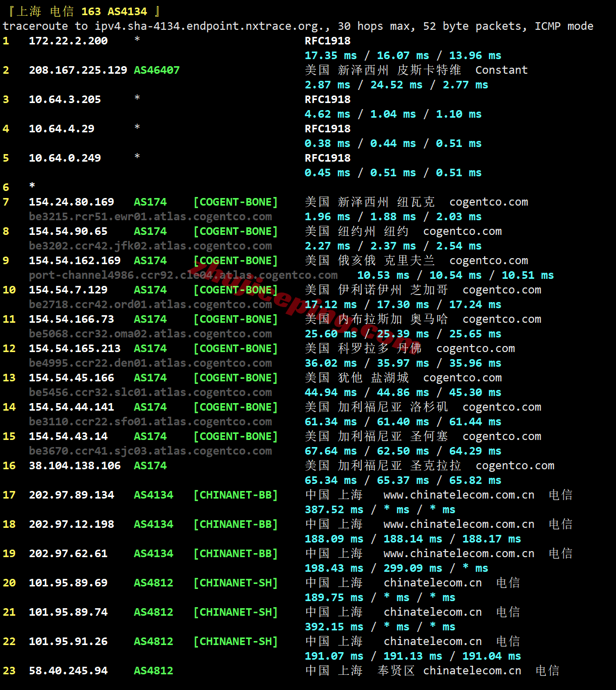Select hop 23 IP 58.40.245.94
This screenshot has width=616, height=690.
68,671
